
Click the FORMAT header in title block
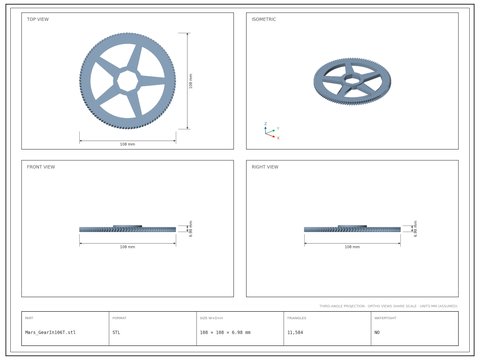click(x=119, y=318)
